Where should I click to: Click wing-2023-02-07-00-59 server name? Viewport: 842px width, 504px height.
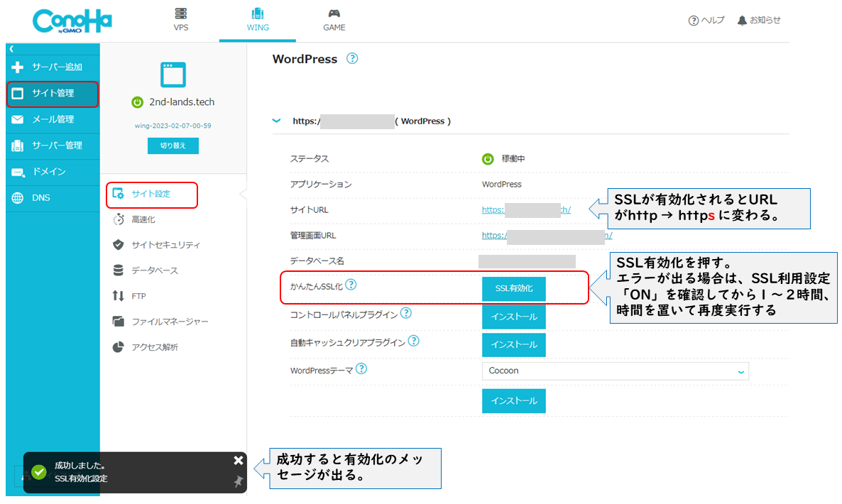click(x=173, y=126)
